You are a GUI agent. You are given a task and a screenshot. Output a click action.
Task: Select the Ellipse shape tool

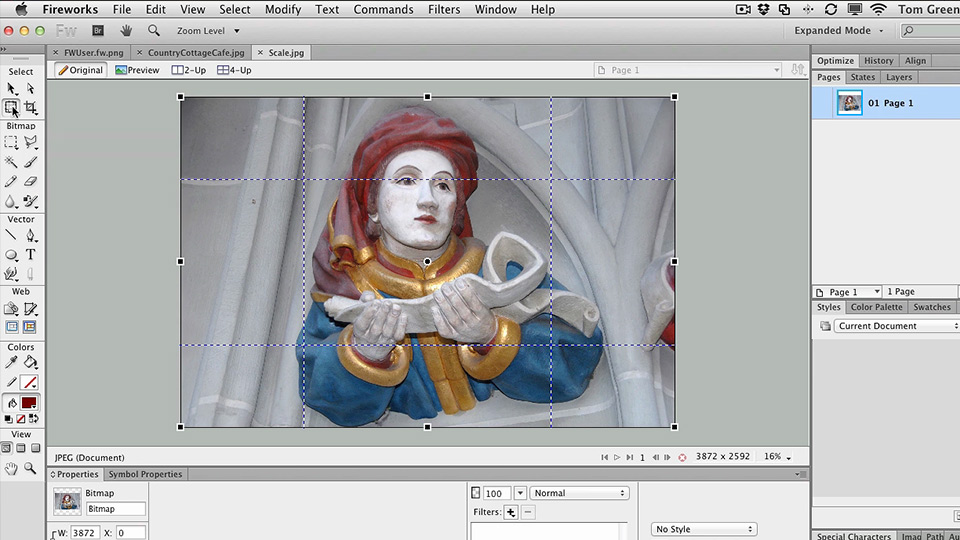pyautogui.click(x=11, y=255)
